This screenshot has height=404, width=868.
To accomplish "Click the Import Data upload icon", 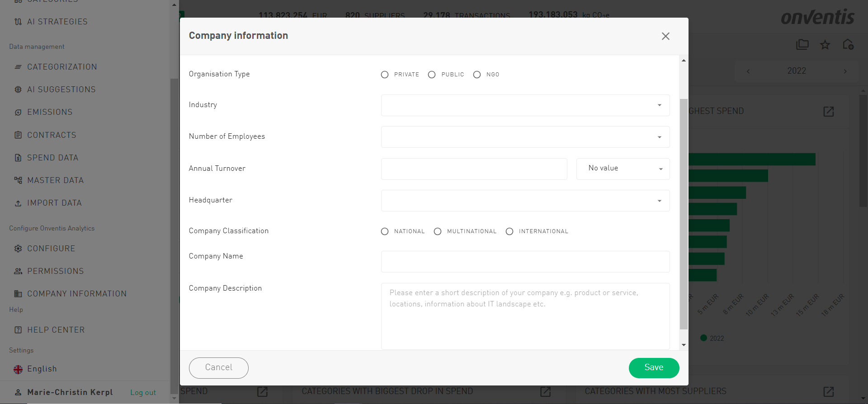I will pyautogui.click(x=18, y=203).
